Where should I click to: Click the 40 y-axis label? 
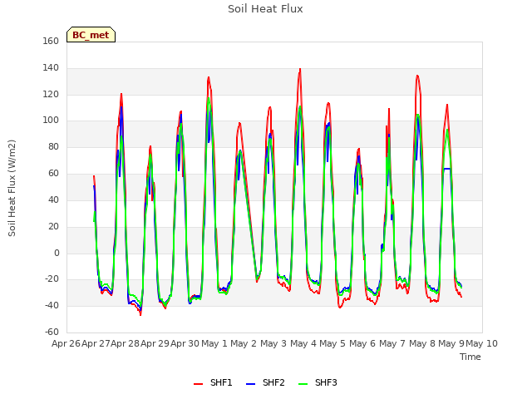53,199
